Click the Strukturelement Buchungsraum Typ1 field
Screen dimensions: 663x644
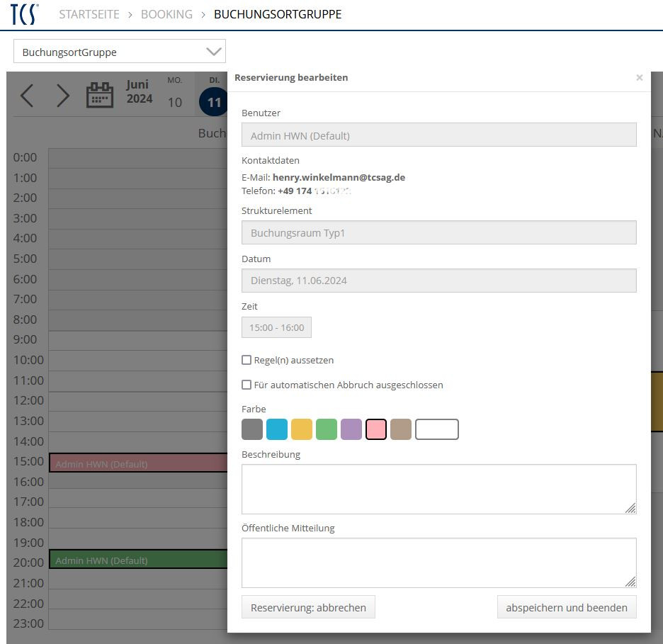438,232
